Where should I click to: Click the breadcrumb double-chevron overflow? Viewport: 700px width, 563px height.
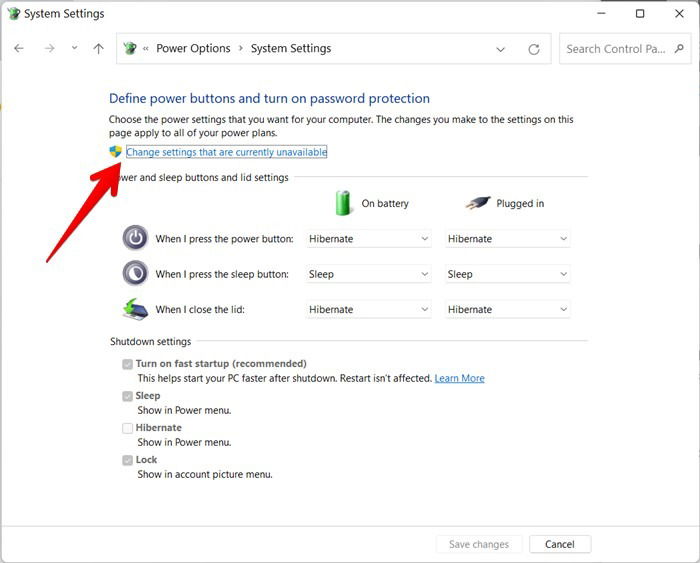point(146,49)
